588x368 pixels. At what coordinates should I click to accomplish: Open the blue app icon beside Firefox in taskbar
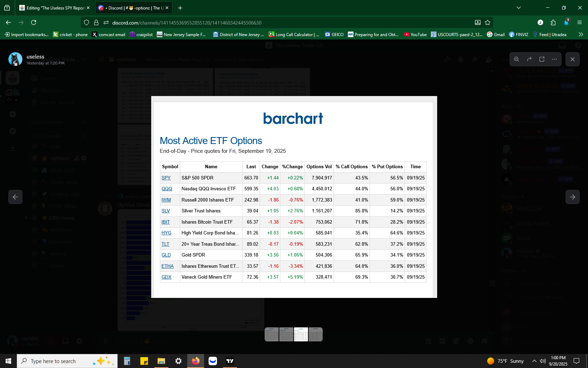(x=213, y=361)
